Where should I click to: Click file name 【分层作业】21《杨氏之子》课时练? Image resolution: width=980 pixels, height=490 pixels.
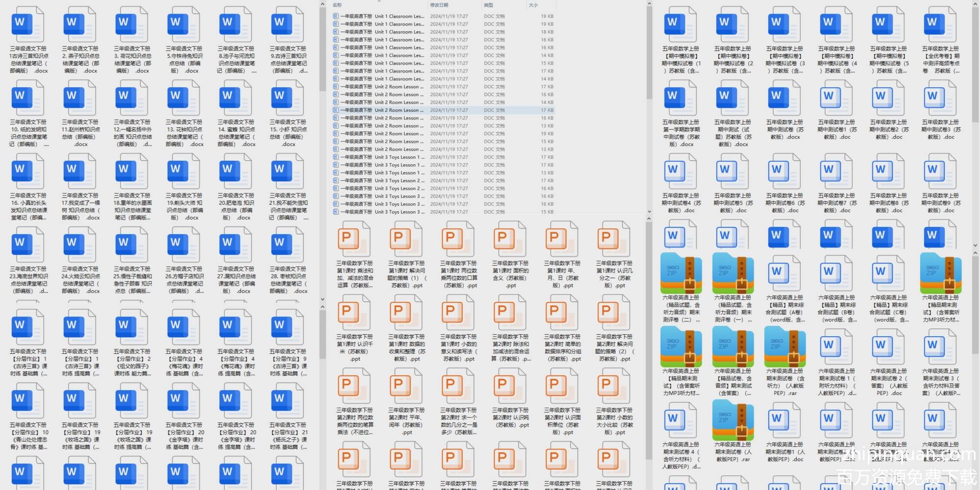click(x=289, y=436)
